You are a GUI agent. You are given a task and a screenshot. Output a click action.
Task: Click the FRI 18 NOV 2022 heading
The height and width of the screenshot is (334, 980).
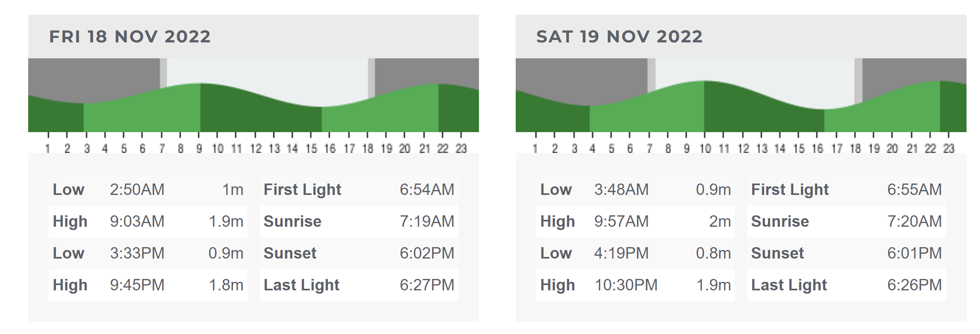coord(130,37)
